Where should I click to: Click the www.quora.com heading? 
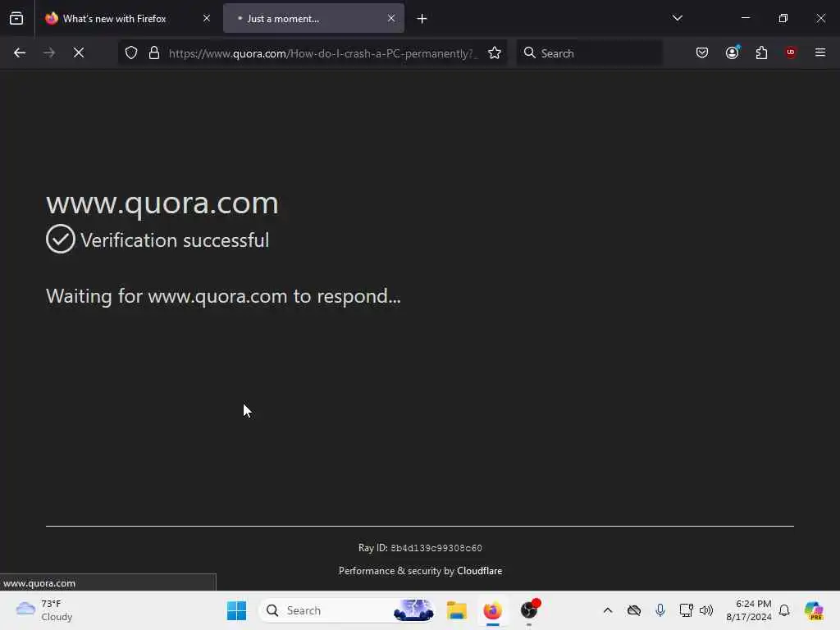162,203
